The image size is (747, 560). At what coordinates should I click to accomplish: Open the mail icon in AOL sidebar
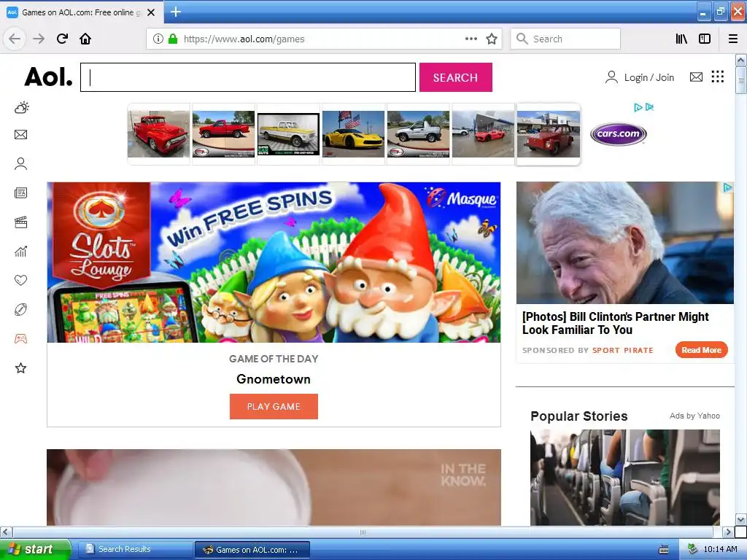click(x=21, y=135)
